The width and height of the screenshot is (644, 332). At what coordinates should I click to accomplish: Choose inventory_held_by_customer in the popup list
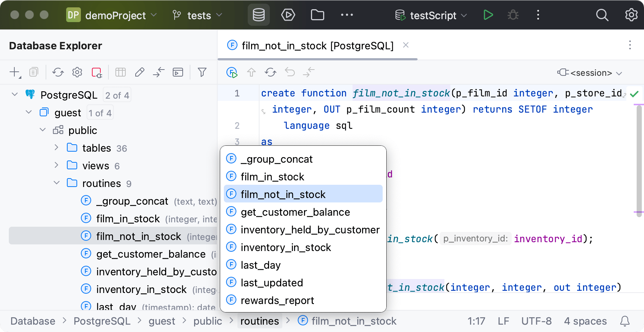point(303,230)
